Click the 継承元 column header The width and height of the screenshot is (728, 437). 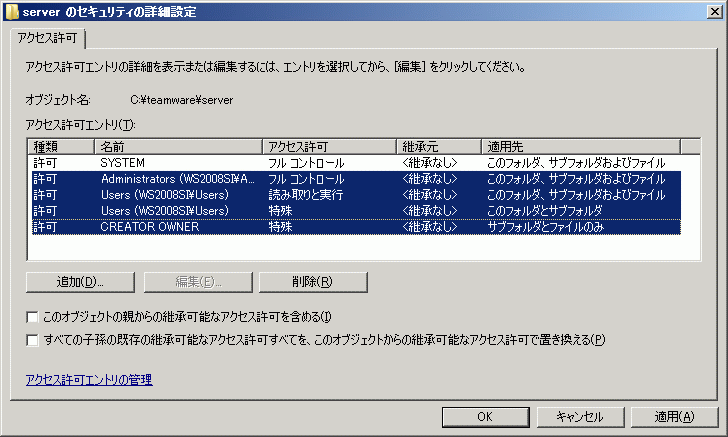click(439, 147)
